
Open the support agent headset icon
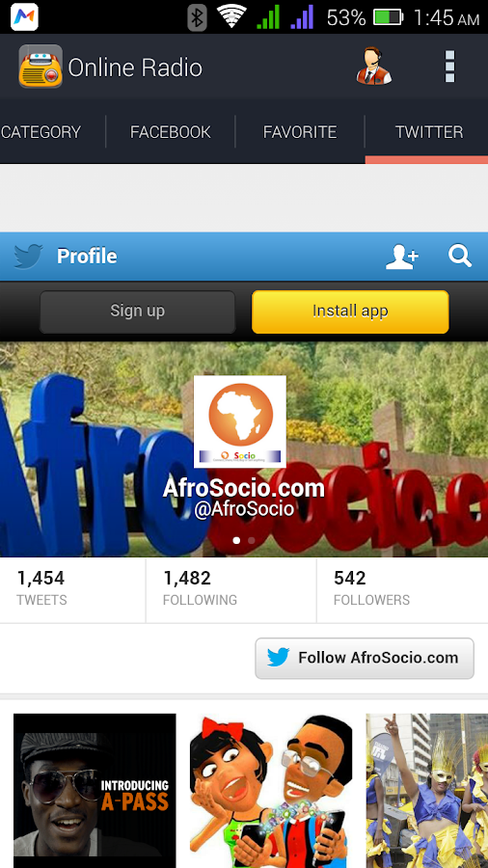pos(374,67)
